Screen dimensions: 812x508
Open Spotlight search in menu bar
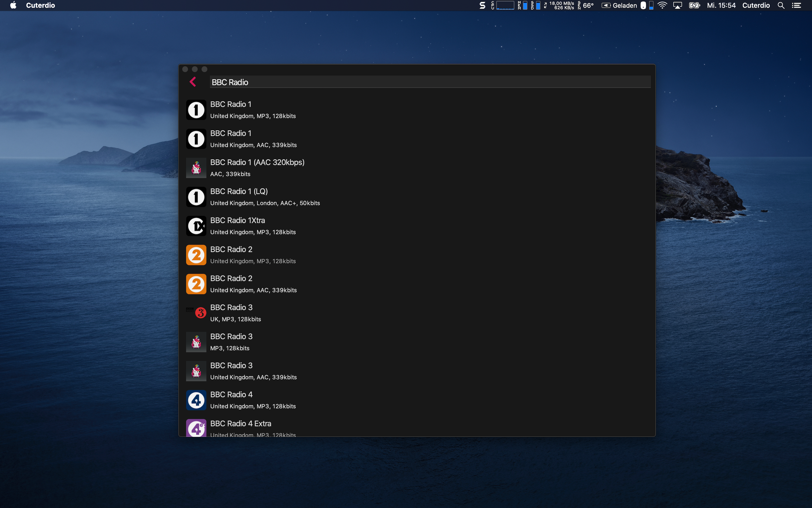(x=781, y=5)
